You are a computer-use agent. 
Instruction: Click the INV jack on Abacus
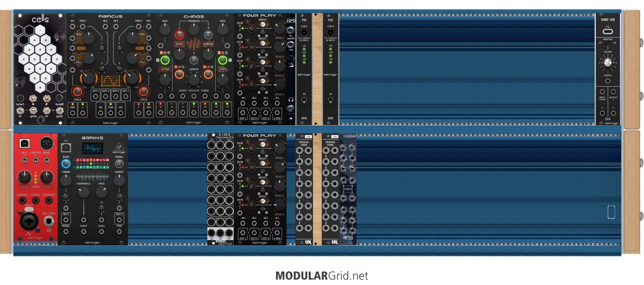click(x=121, y=113)
